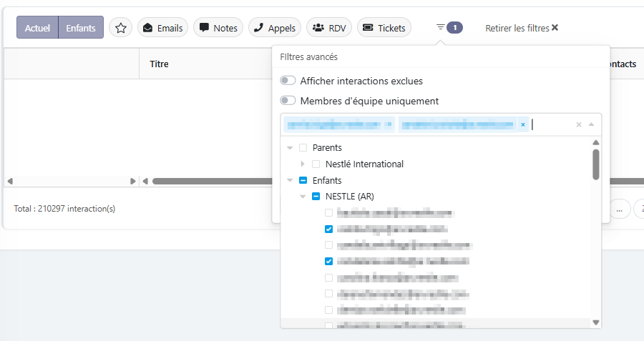Viewport: 644px width, 341px height.
Task: Switch to the Actuel tab
Action: [37, 28]
